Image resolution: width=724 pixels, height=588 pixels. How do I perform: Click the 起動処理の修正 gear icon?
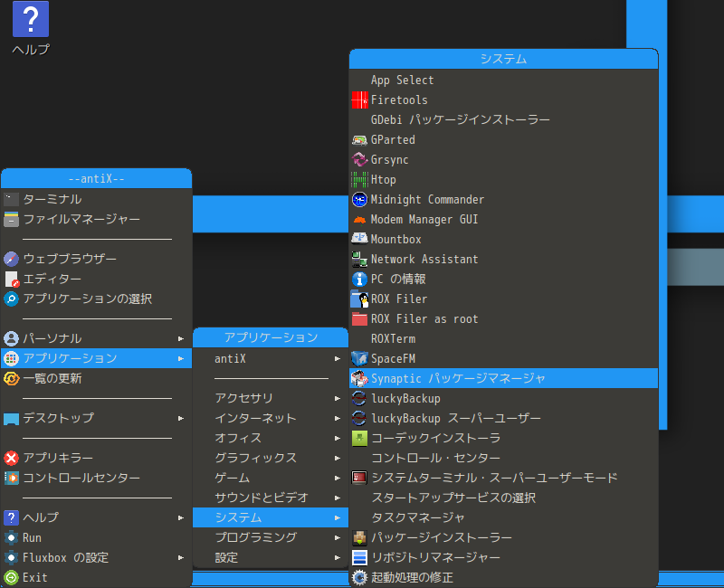pos(359,577)
